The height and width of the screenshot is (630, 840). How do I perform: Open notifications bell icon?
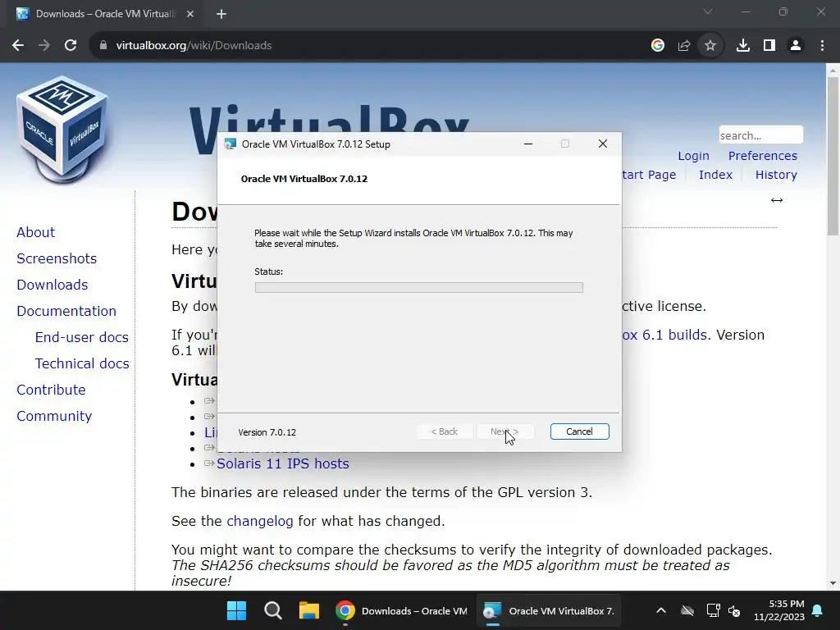[x=818, y=610]
